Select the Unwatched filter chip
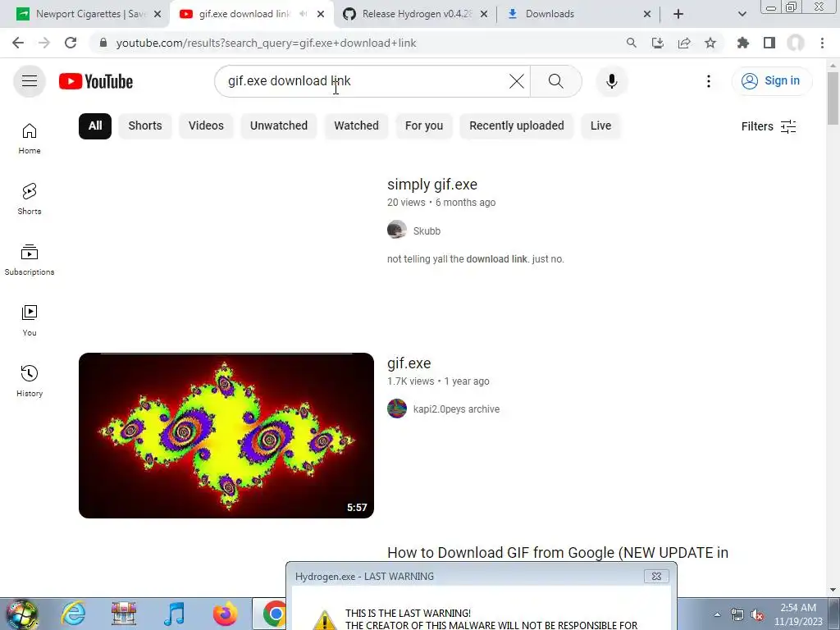This screenshot has width=840, height=630. [279, 126]
